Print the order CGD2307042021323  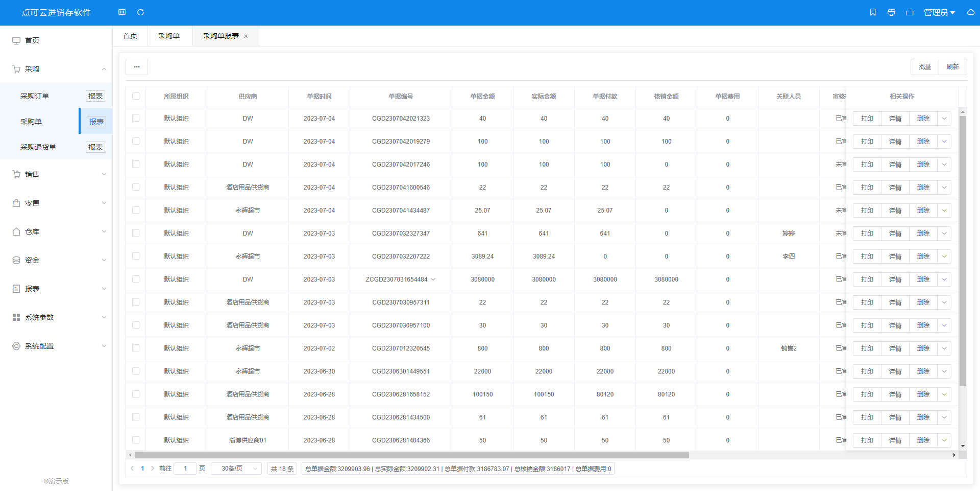point(867,119)
